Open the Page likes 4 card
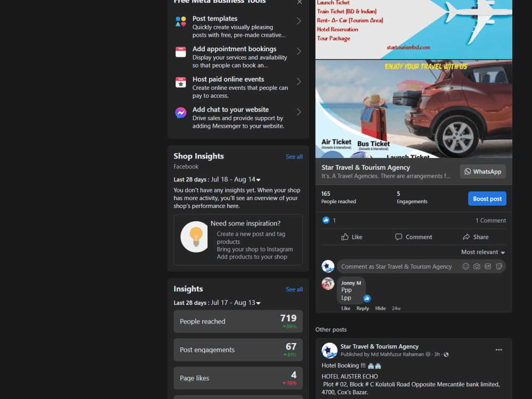 238,378
